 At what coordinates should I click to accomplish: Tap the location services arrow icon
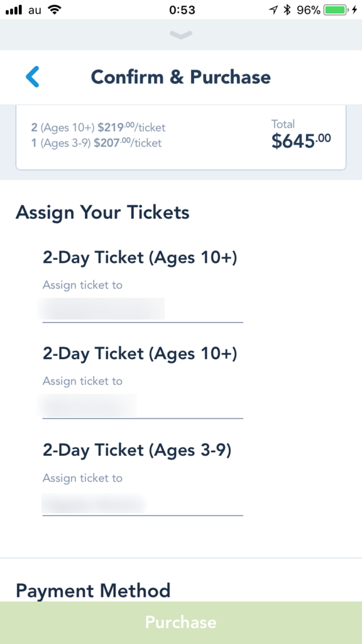[273, 10]
